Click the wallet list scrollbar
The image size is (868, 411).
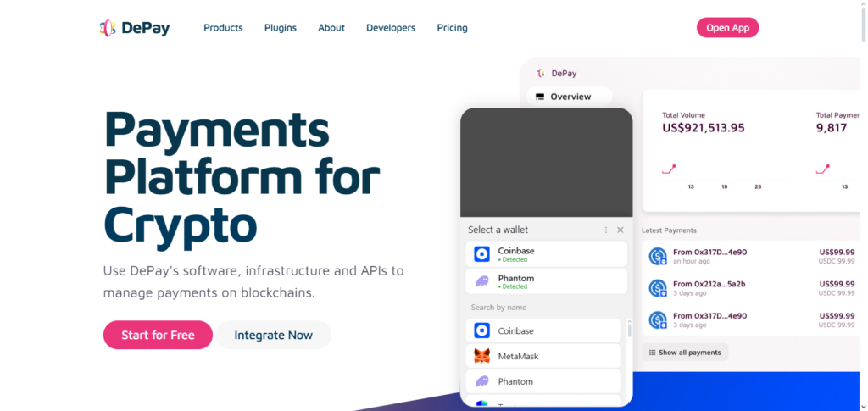pyautogui.click(x=628, y=330)
